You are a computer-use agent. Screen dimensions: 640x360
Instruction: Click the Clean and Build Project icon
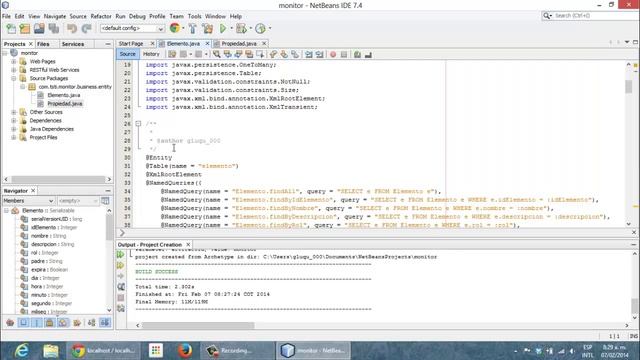pyautogui.click(x=207, y=29)
